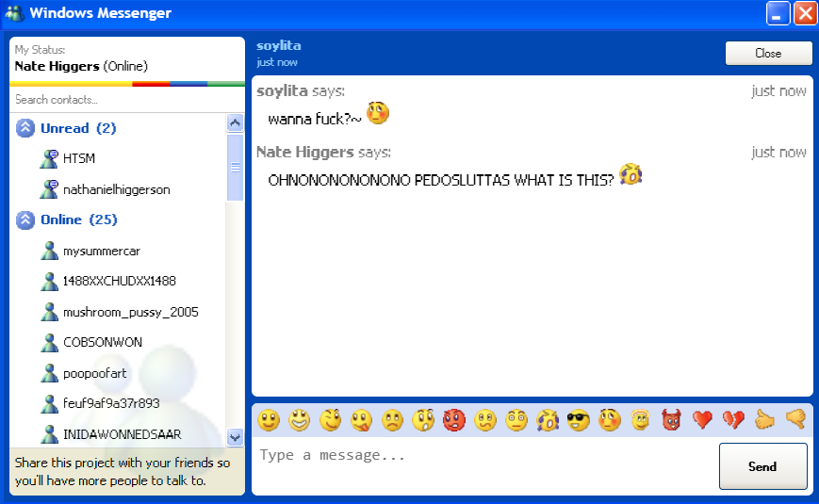Insert the smiling face emoticon
Viewport: 819px width, 504px height.
[269, 420]
